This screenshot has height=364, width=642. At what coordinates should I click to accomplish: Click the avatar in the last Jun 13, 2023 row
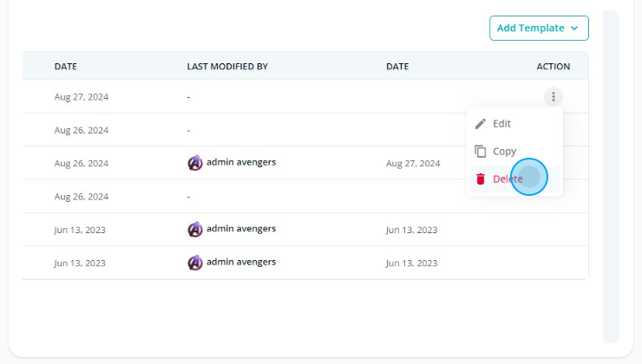point(195,263)
